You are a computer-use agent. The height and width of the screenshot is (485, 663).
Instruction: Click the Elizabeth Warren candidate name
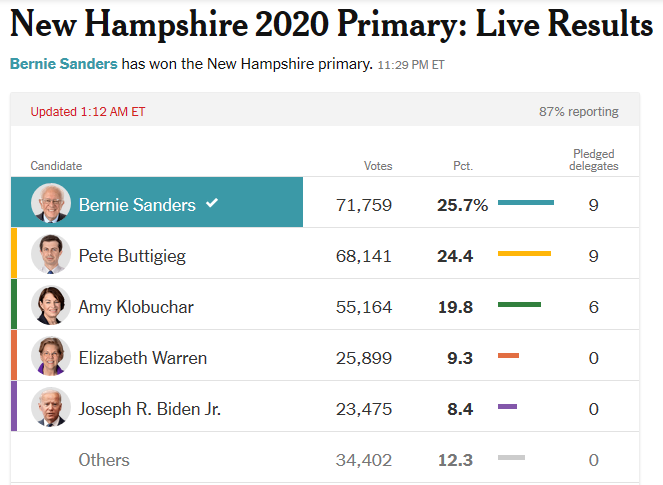[x=141, y=358]
